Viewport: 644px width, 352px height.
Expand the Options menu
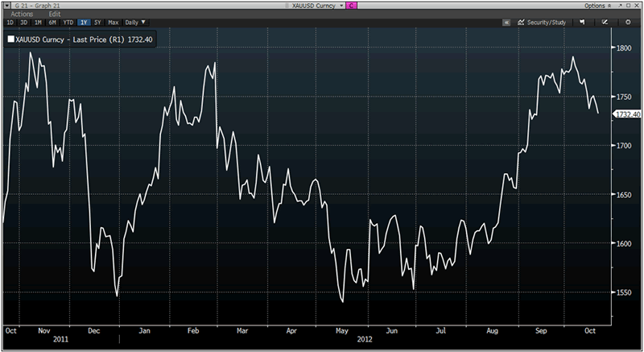[597, 6]
